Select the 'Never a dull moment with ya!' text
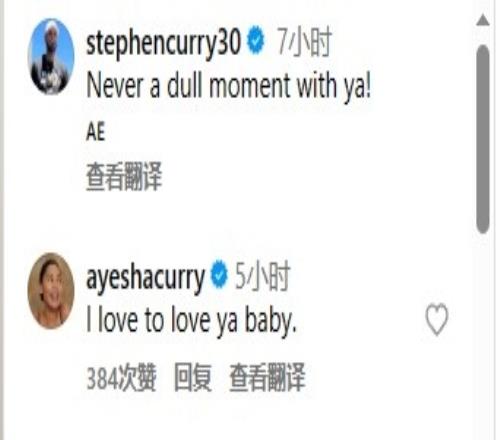The width and height of the screenshot is (500, 440). click(x=229, y=86)
